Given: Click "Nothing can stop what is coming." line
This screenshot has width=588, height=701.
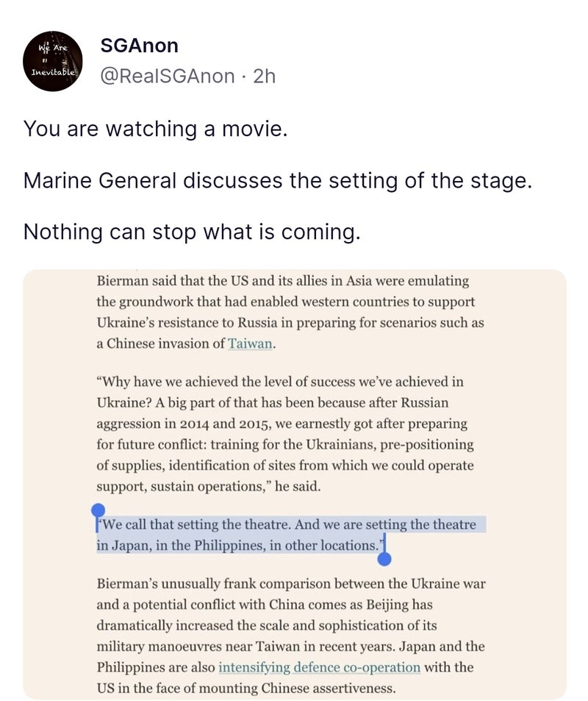Looking at the screenshot, I should pyautogui.click(x=192, y=232).
